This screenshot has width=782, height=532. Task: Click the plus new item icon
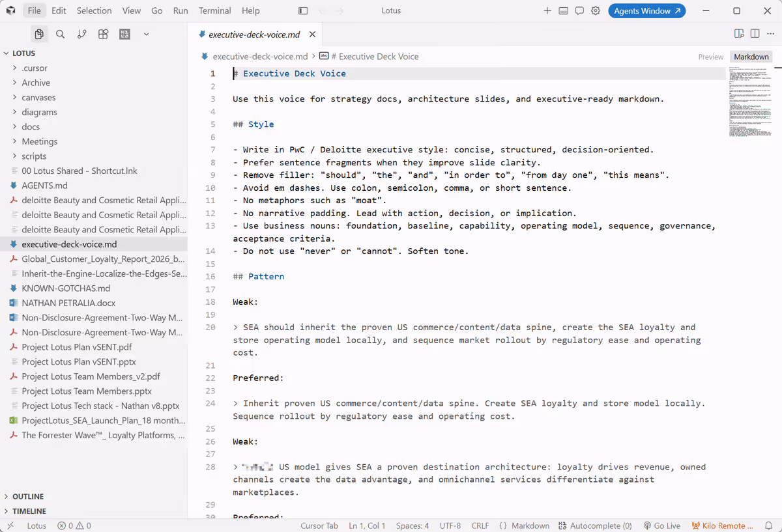(547, 10)
